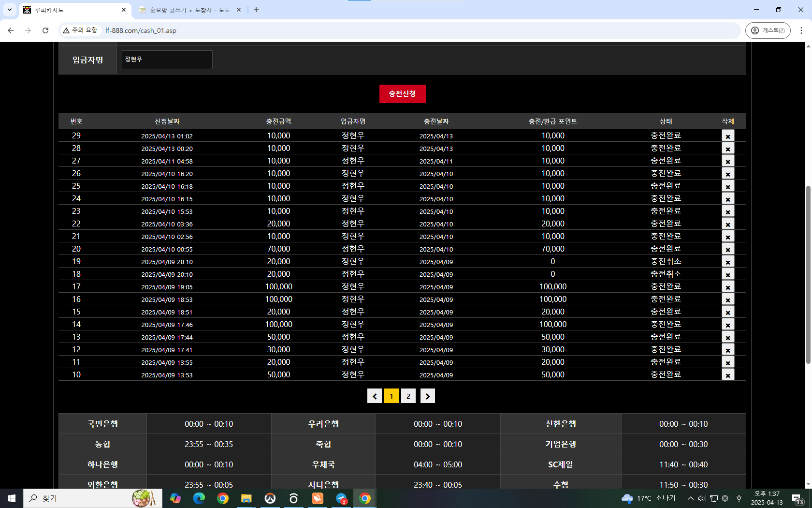The image size is (812, 508).
Task: Expand hidden system tray icons
Action: [690, 498]
